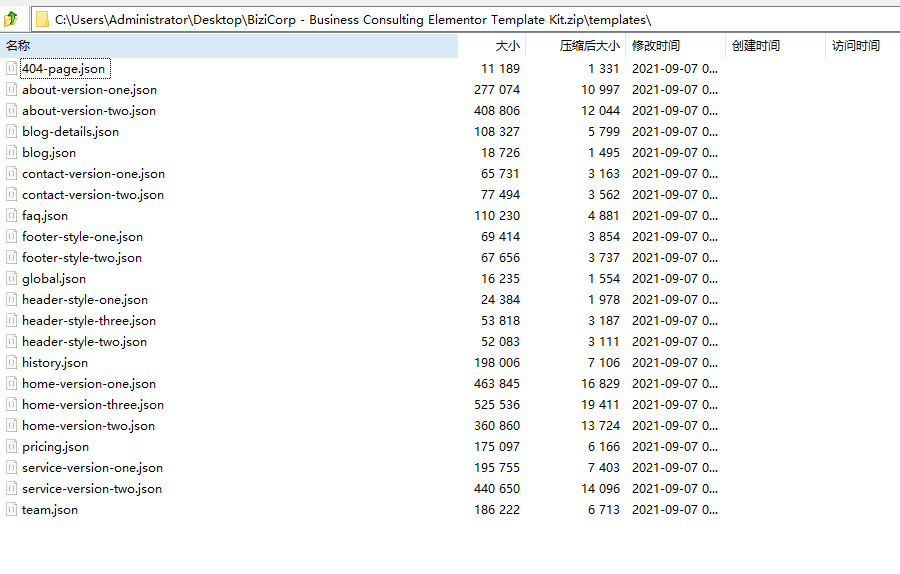This screenshot has height=574, width=900.
Task: Select the file team.json
Action: (50, 510)
